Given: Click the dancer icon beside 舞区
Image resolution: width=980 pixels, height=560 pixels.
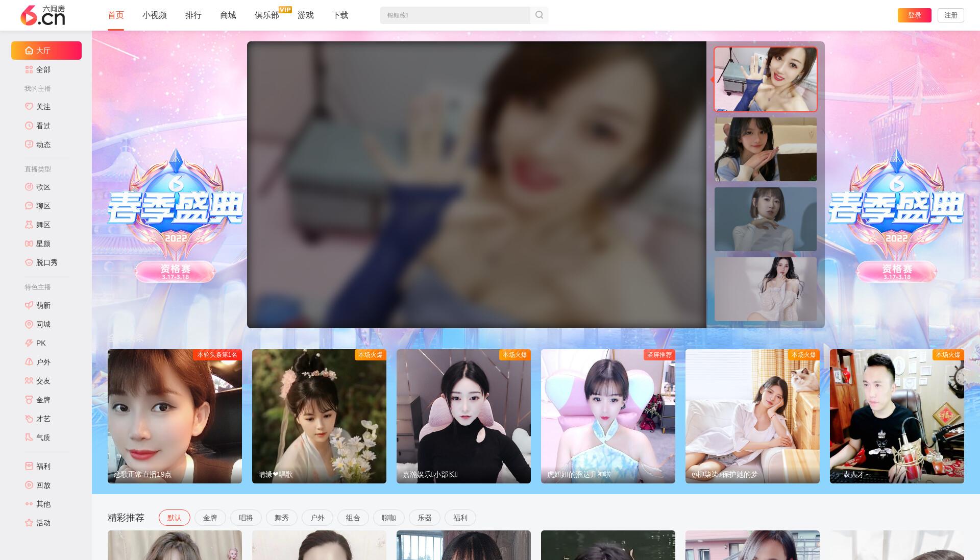Looking at the screenshot, I should tap(29, 225).
